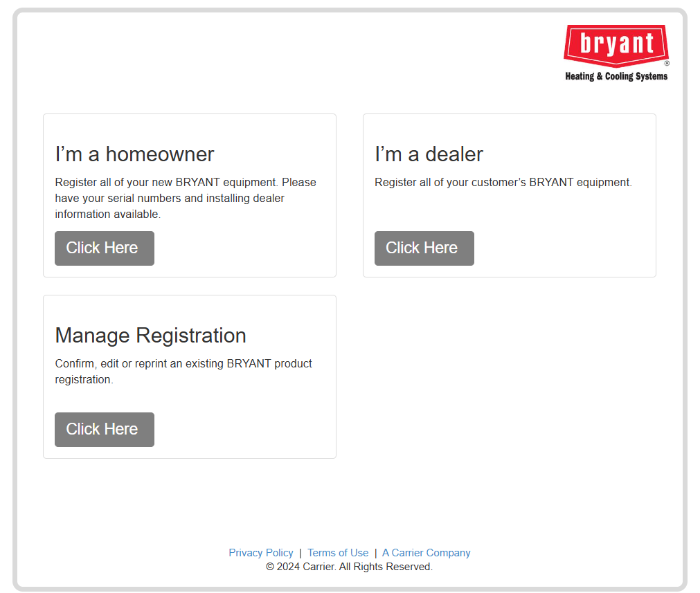This screenshot has width=700, height=593.
Task: Click the word BRYANT in homeowner description
Action: tap(197, 183)
